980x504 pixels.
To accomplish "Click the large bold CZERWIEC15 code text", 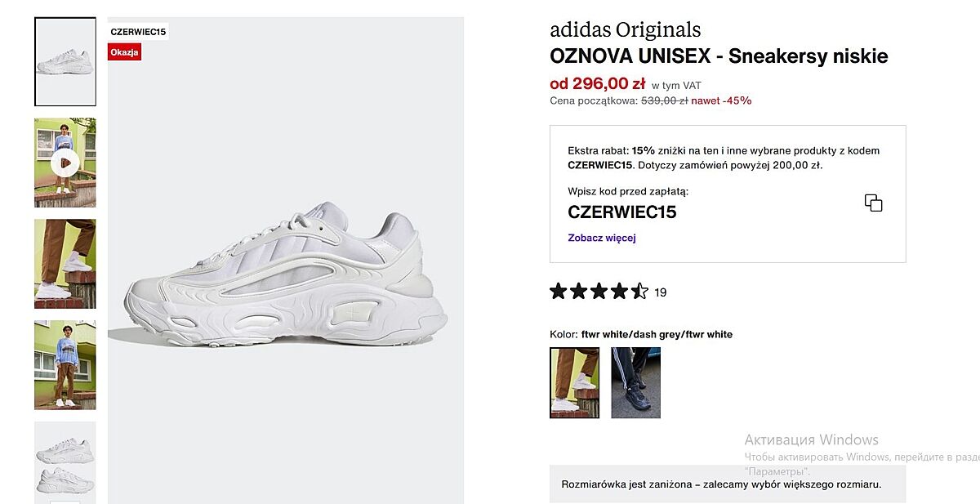I will coord(621,212).
